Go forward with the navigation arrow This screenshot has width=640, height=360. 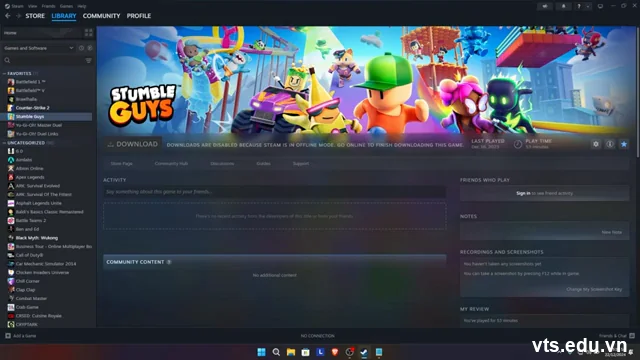[x=18, y=16]
